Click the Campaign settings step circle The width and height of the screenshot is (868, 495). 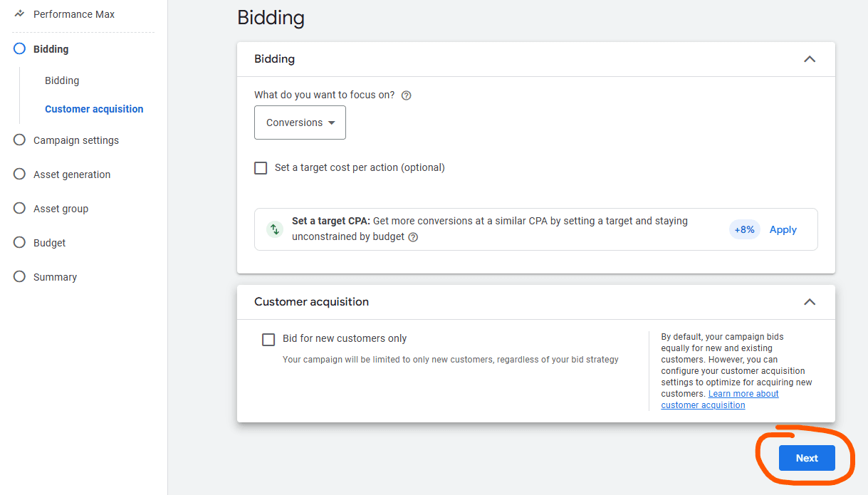[19, 140]
